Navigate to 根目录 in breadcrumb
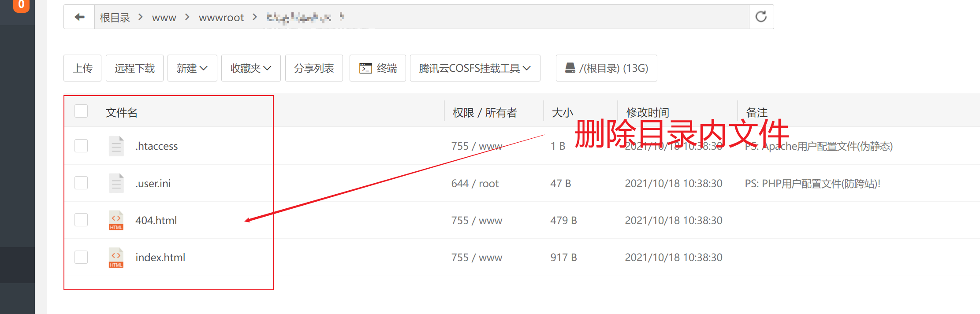Screen dimensions: 980x314 click(115, 18)
